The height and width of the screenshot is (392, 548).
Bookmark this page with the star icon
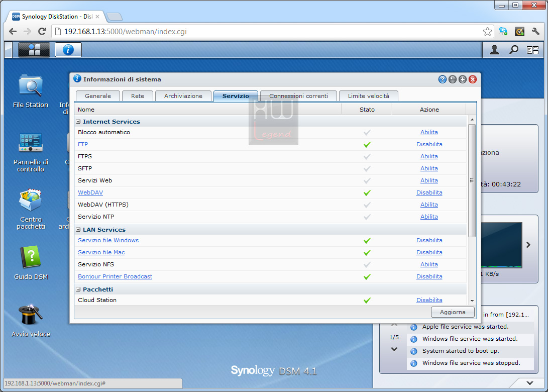tap(487, 32)
